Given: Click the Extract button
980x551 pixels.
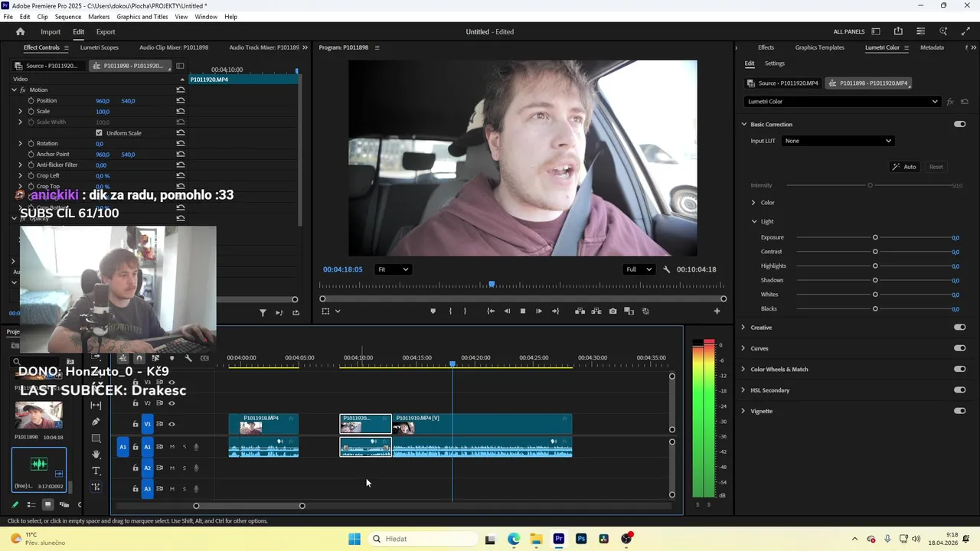Looking at the screenshot, I should click(x=596, y=311).
